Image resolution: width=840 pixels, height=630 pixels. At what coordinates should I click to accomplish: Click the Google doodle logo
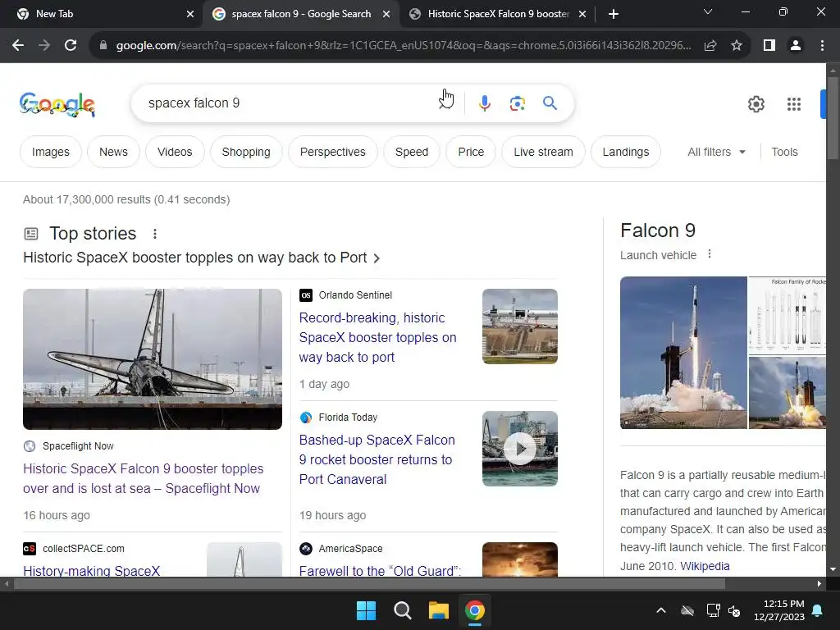pyautogui.click(x=57, y=104)
